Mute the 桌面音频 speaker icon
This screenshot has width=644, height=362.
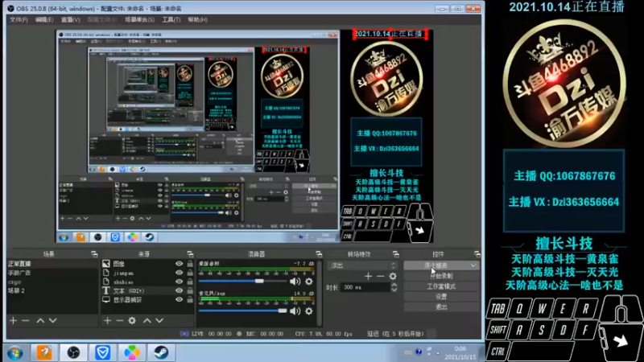(x=295, y=282)
